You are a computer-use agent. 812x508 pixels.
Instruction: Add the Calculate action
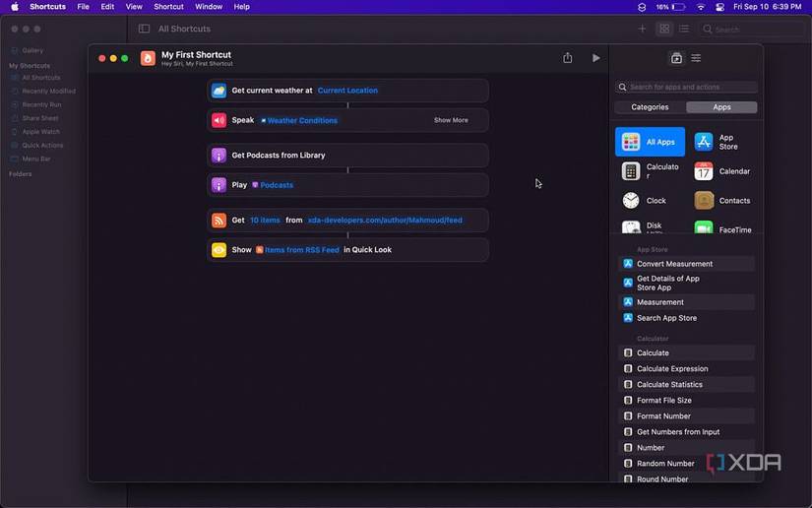[686, 352]
